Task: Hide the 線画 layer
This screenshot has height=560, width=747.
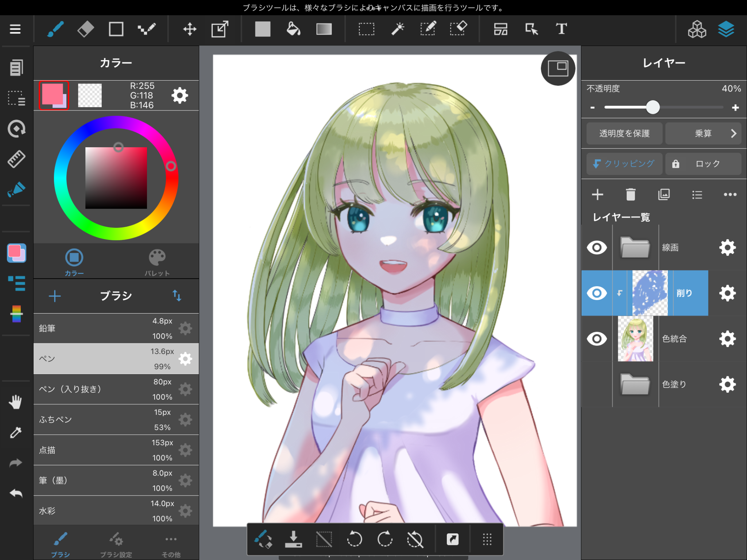Action: pos(597,248)
